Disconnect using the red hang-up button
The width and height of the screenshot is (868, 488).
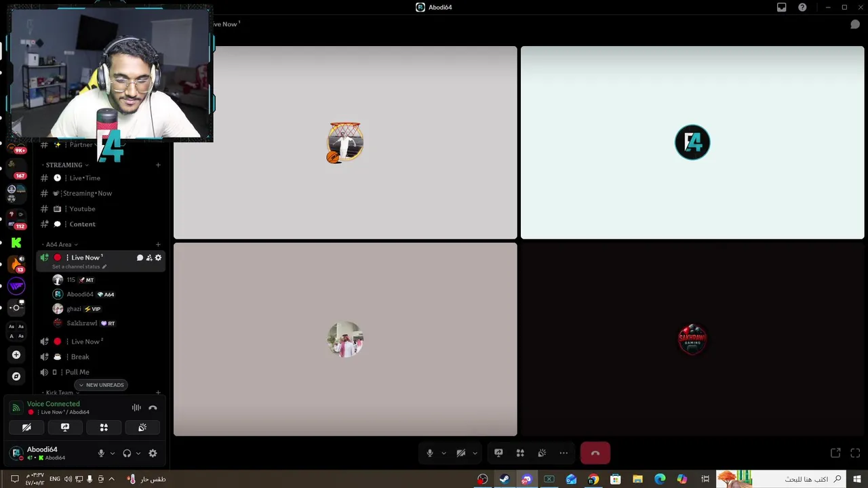(595, 453)
